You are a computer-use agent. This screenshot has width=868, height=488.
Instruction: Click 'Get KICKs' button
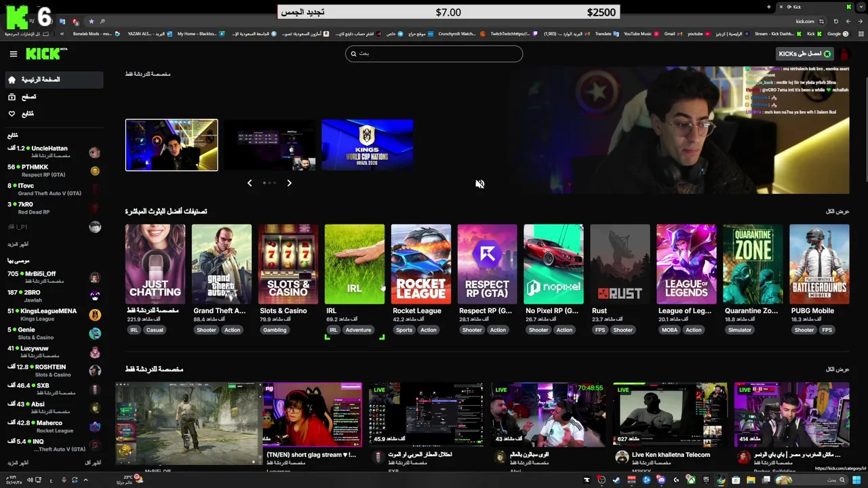(x=804, y=54)
